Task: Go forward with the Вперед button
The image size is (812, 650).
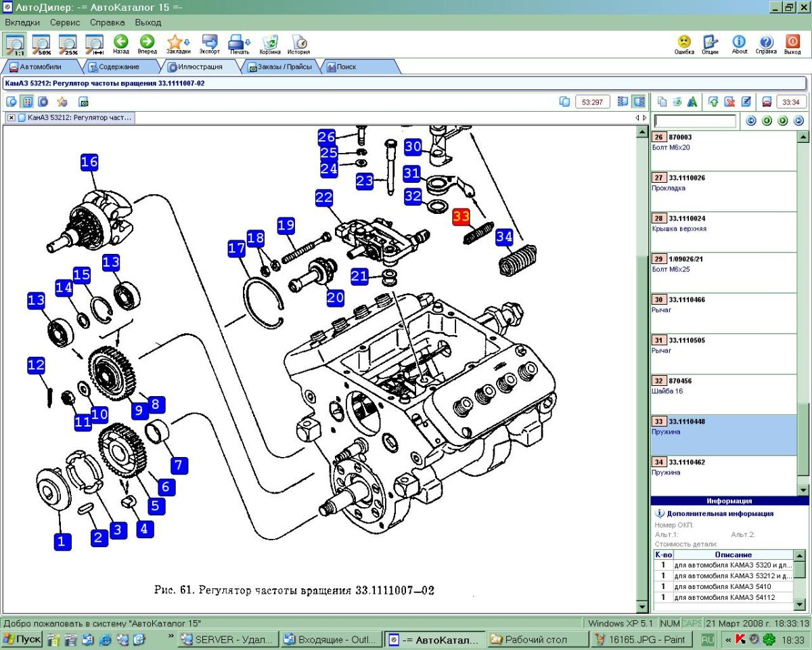Action: (x=147, y=43)
